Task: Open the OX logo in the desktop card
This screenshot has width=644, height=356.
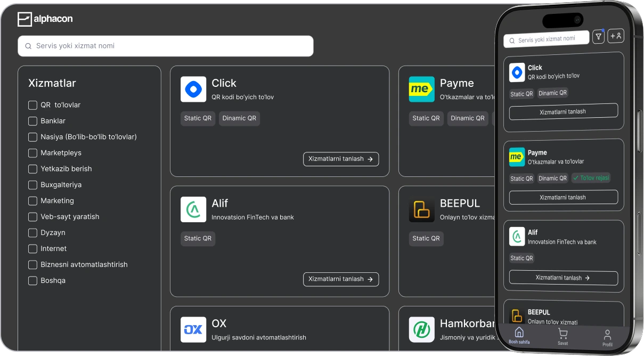Action: (193, 329)
